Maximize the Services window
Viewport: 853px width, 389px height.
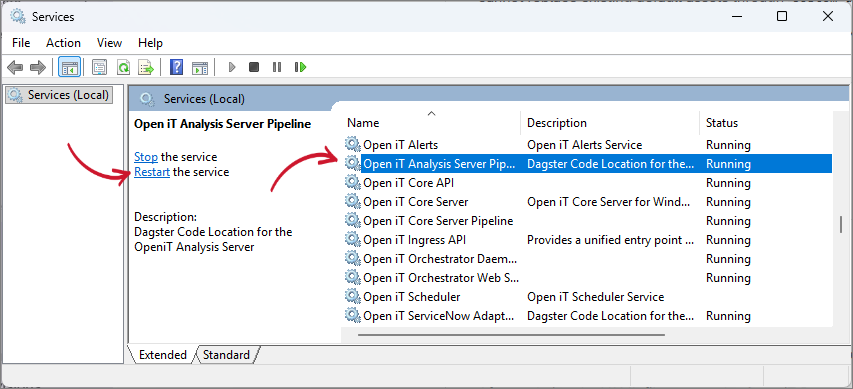[x=782, y=16]
